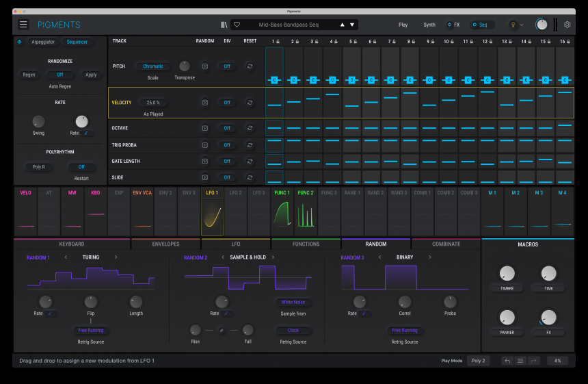Image resolution: width=588 pixels, height=384 pixels.
Task: Open the hamburger main menu
Action: coord(23,25)
